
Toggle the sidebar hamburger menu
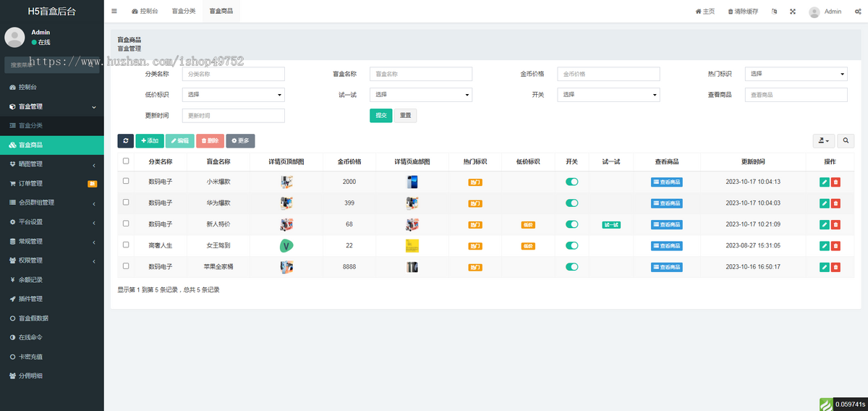114,12
